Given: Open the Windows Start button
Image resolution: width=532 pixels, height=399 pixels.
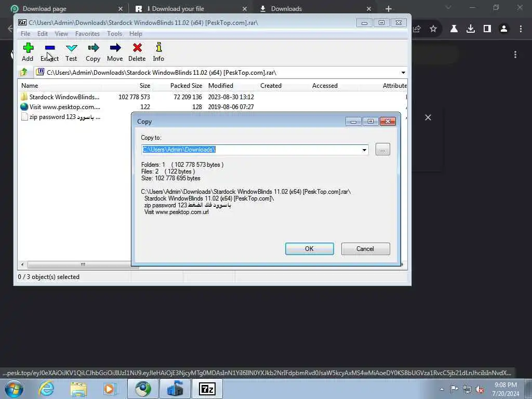Looking at the screenshot, I should [14, 389].
